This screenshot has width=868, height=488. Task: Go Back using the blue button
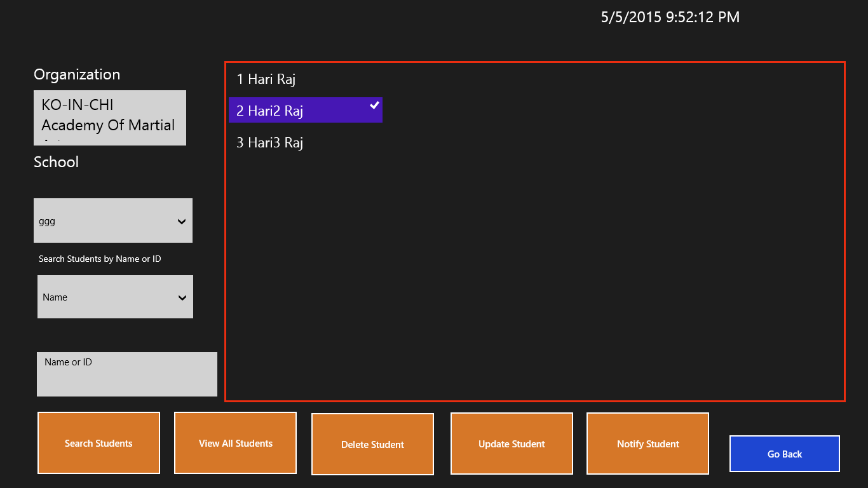pyautogui.click(x=784, y=454)
